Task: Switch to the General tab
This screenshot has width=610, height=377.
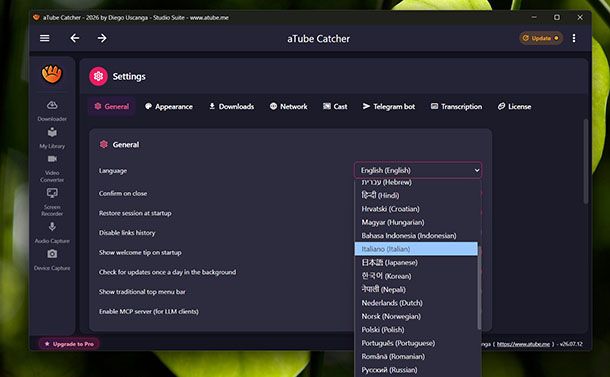Action: coord(112,106)
